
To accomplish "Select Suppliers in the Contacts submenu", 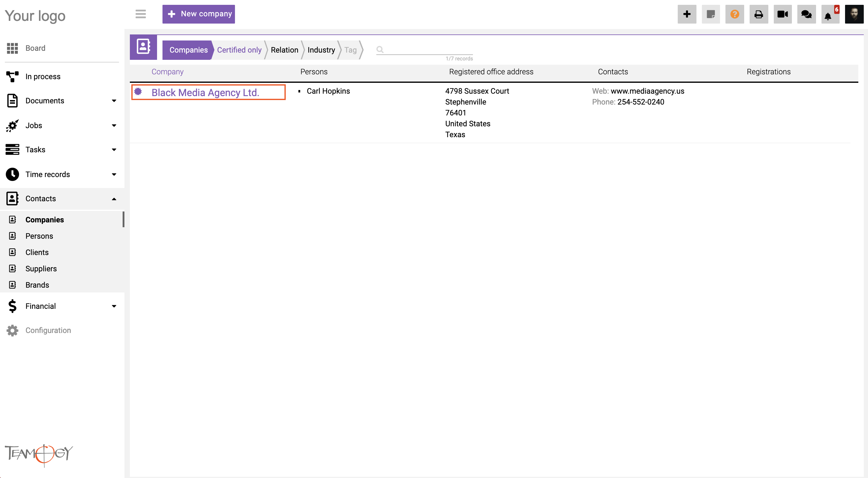I will point(41,269).
